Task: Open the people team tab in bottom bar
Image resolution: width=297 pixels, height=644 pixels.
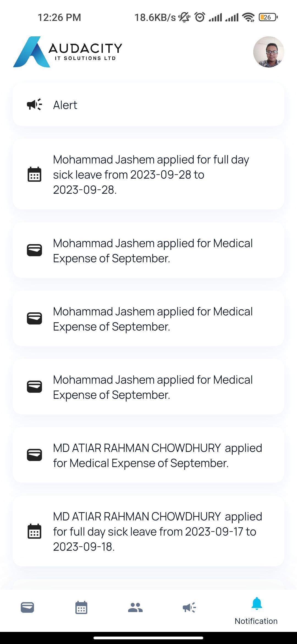Action: click(135, 607)
